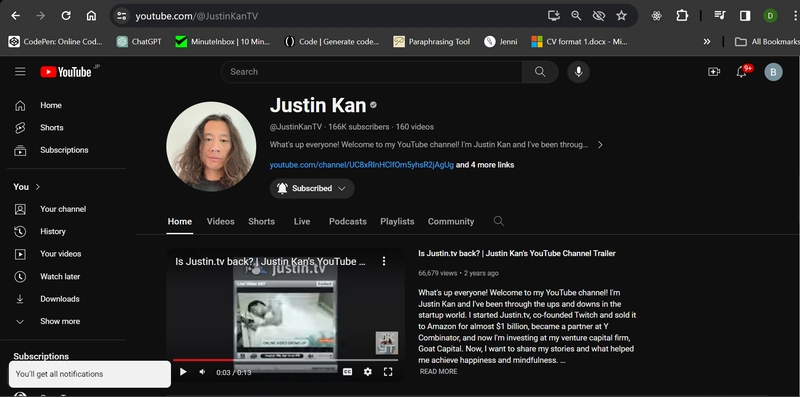Enter fullscreen on the trailer player
Image resolution: width=800 pixels, height=397 pixels.
tap(388, 372)
